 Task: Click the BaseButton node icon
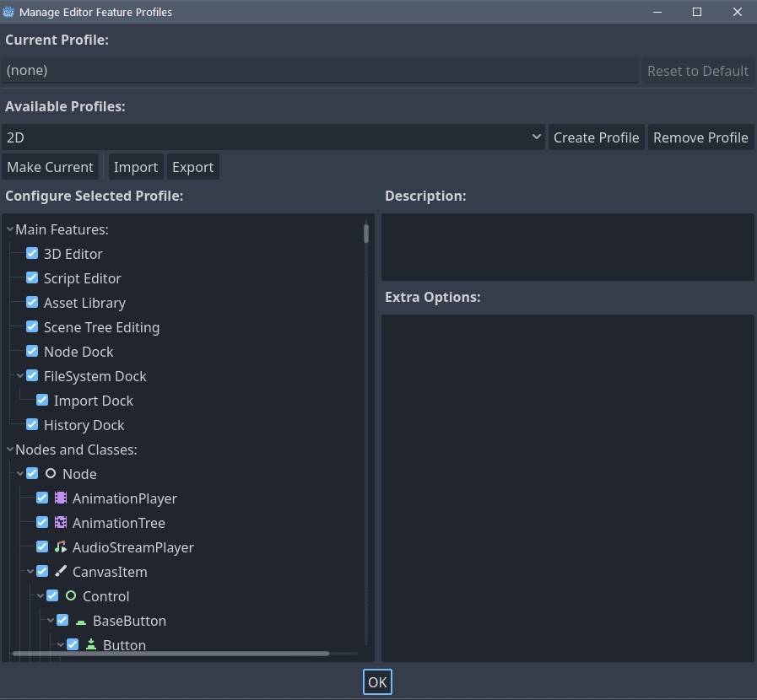81,621
